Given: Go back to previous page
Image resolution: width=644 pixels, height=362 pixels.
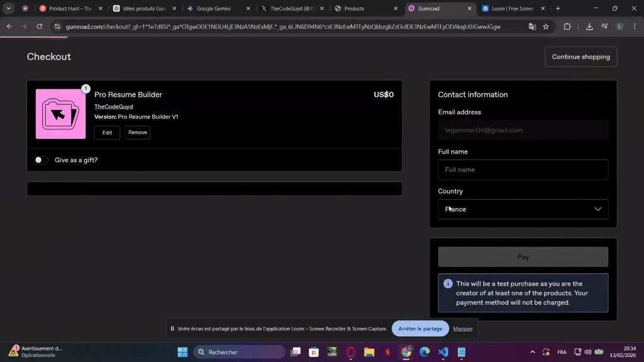Looking at the screenshot, I should (9, 26).
